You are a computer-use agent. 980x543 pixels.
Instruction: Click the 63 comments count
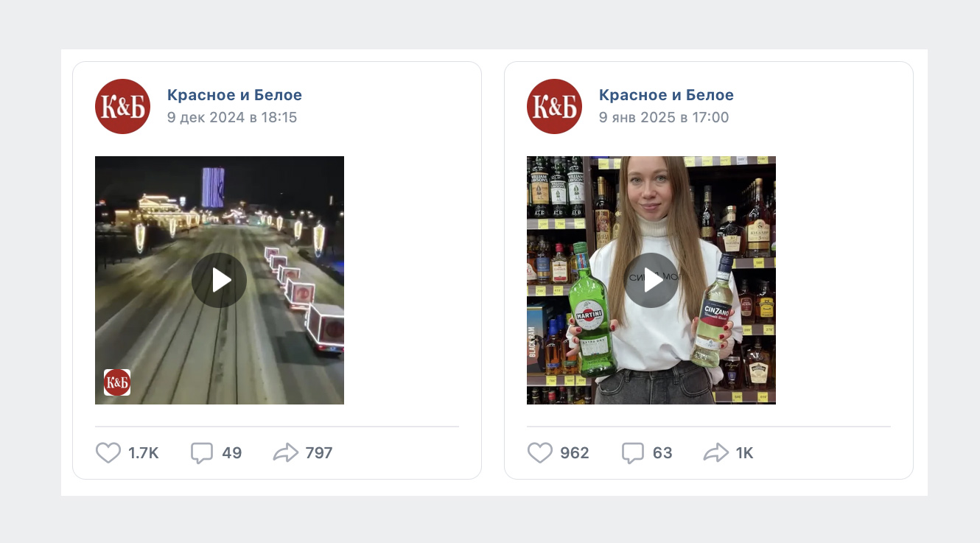(x=662, y=453)
